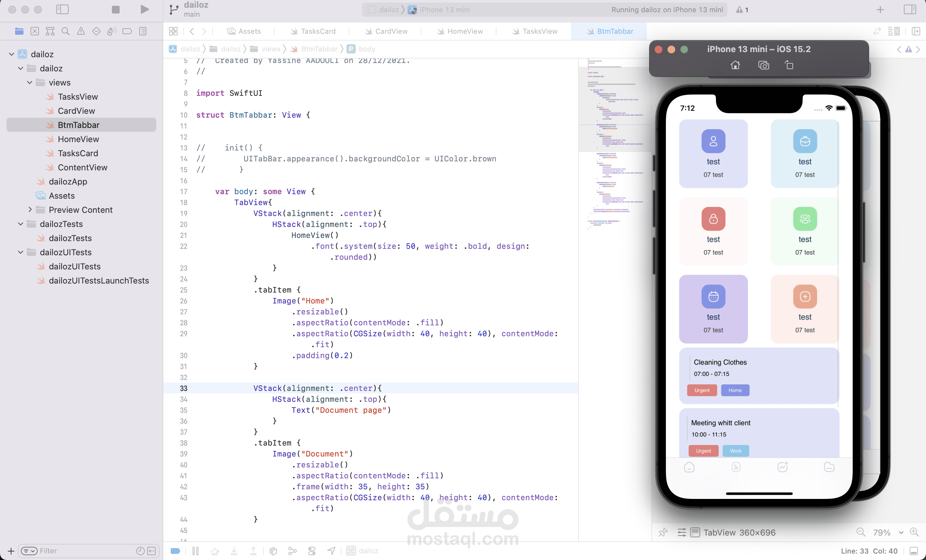The width and height of the screenshot is (926, 560).
Task: Switch to the Assets tab
Action: pyautogui.click(x=244, y=31)
